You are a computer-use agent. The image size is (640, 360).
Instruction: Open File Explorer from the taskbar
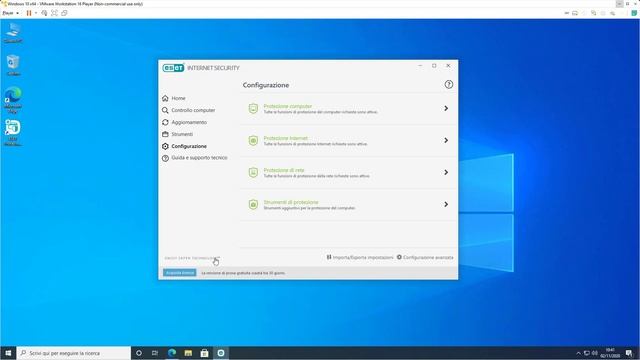point(188,353)
